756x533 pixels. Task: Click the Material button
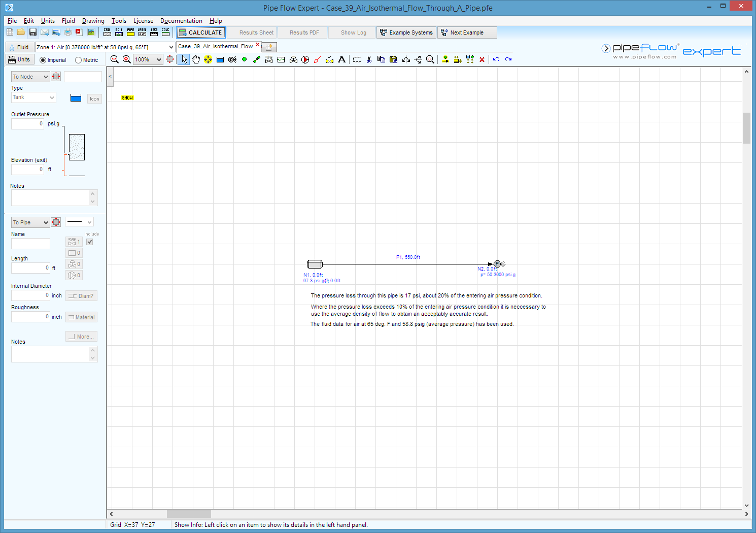(81, 317)
